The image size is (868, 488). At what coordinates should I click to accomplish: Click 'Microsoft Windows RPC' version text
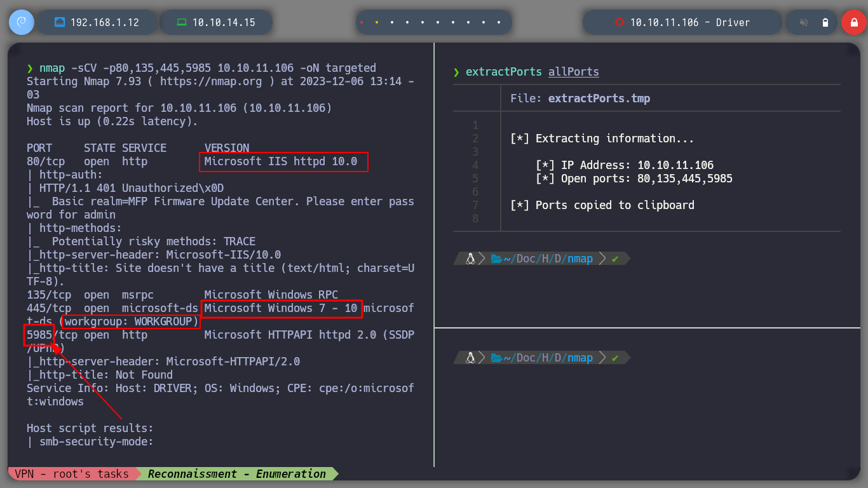(x=271, y=295)
